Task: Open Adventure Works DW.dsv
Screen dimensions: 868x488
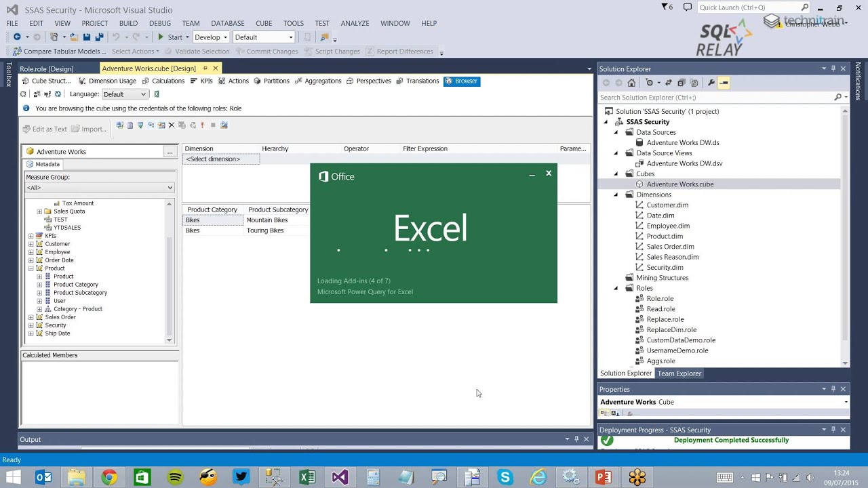Action: [x=684, y=163]
